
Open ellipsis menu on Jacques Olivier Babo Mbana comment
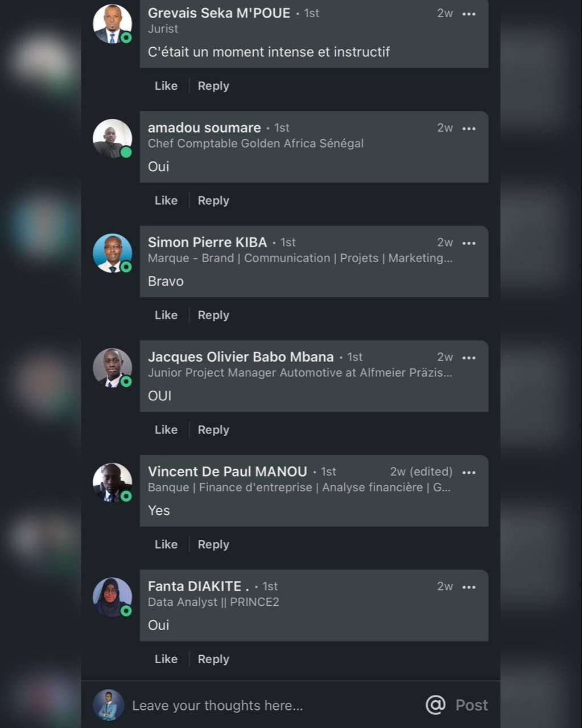click(469, 358)
